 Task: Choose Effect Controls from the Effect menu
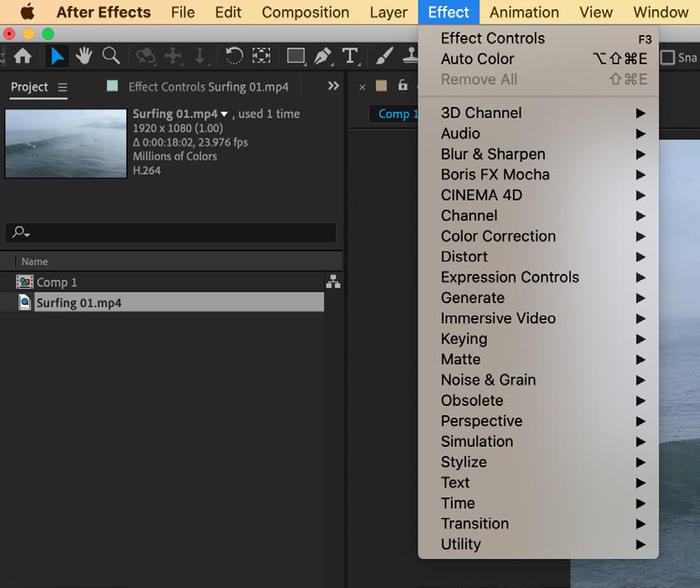click(539, 38)
